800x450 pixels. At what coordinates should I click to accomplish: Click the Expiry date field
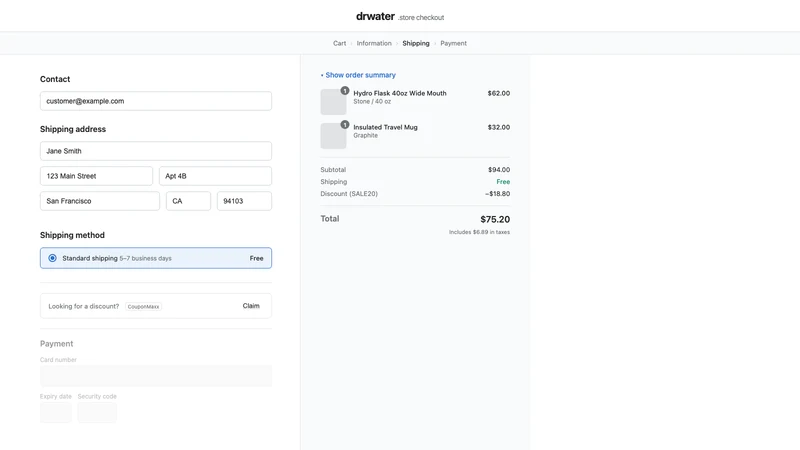[x=56, y=412]
